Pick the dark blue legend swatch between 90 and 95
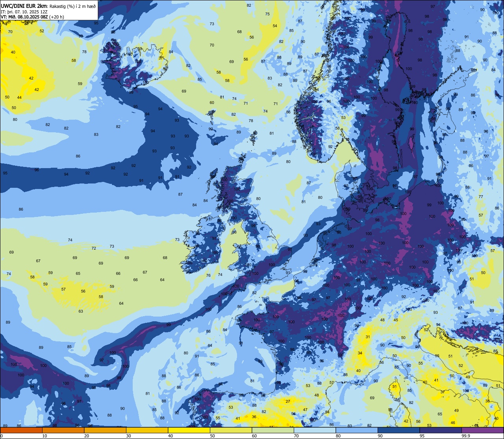504x439 pixels. click(x=398, y=430)
